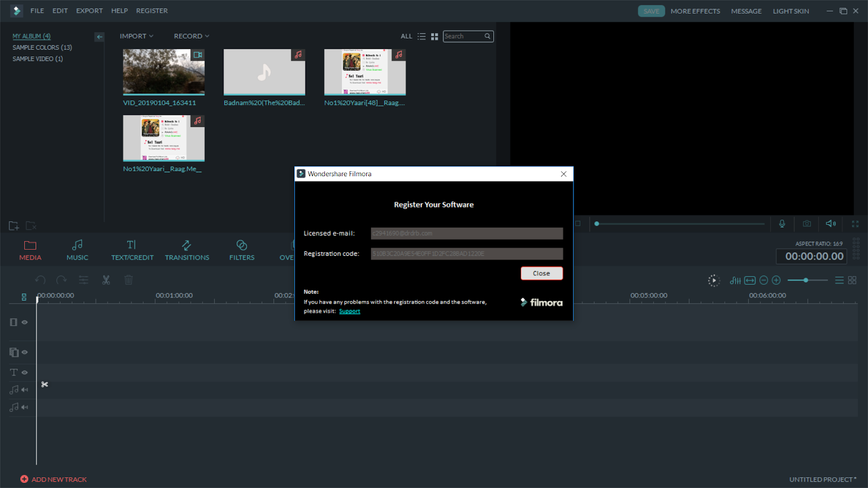This screenshot has height=488, width=868.
Task: Open the Register menu
Action: pos(152,11)
